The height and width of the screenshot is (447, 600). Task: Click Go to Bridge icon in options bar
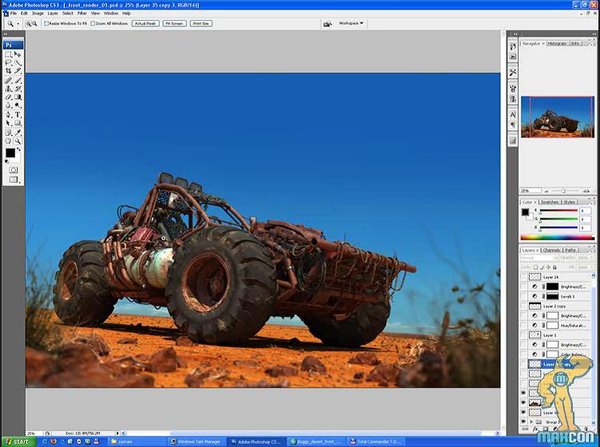pyautogui.click(x=328, y=24)
